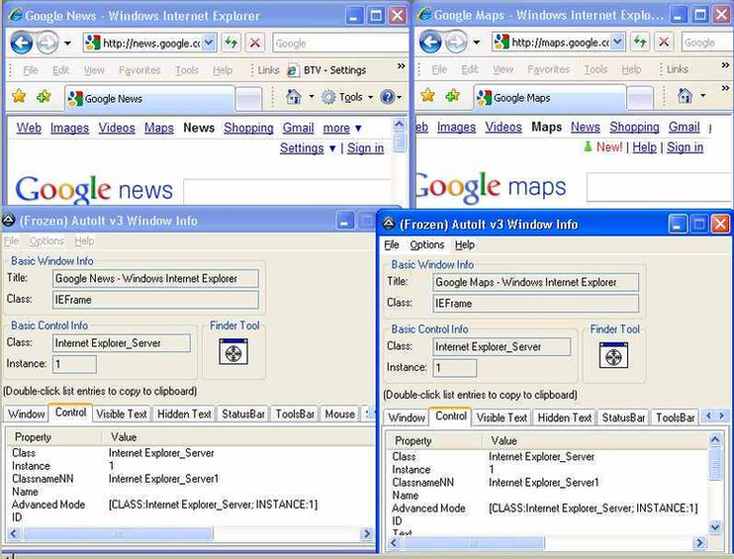Click Title field in right AutoIt window

[x=536, y=282]
